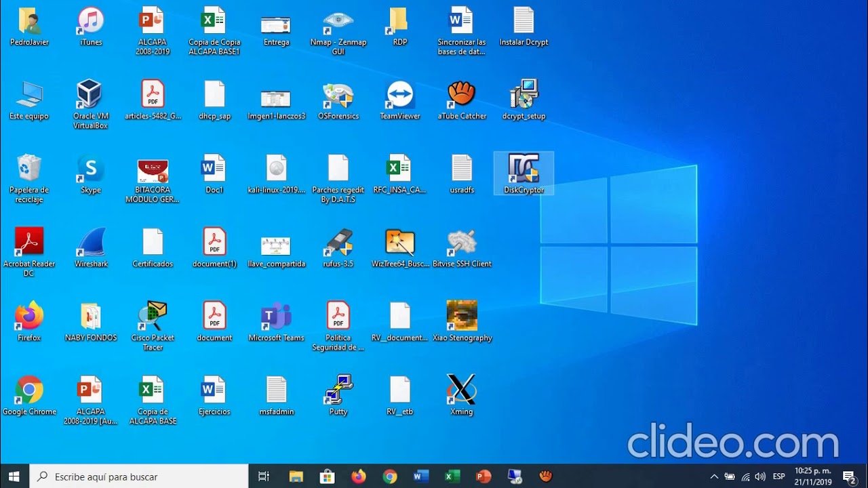
Task: Select the OSForensics desktop icon
Action: [338, 100]
